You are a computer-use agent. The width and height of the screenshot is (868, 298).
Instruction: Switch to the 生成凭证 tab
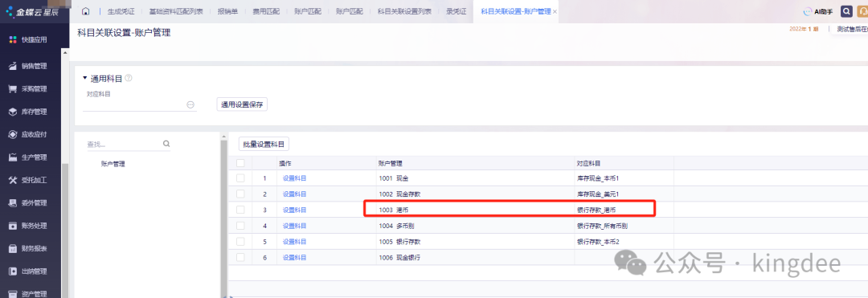pos(121,11)
